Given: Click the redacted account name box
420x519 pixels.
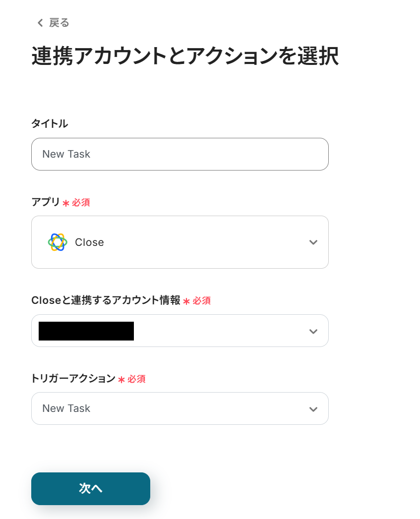Looking at the screenshot, I should pyautogui.click(x=86, y=331).
